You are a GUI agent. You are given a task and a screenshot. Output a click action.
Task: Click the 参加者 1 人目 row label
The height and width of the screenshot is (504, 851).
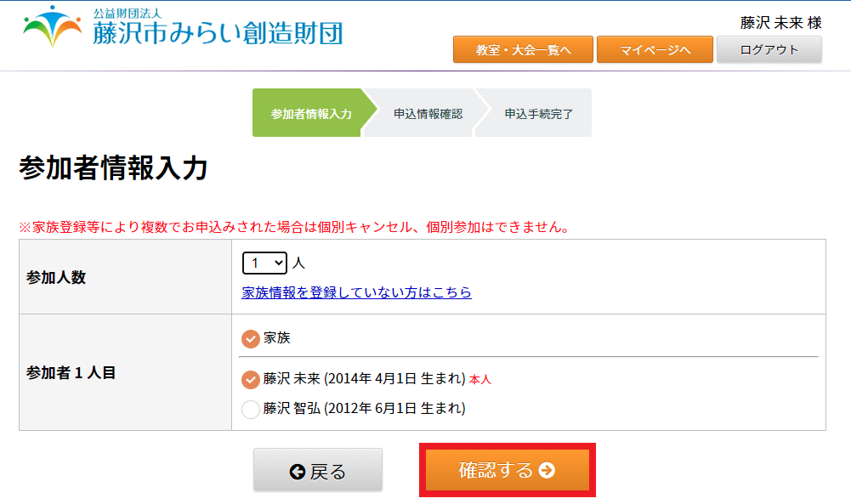(x=71, y=372)
